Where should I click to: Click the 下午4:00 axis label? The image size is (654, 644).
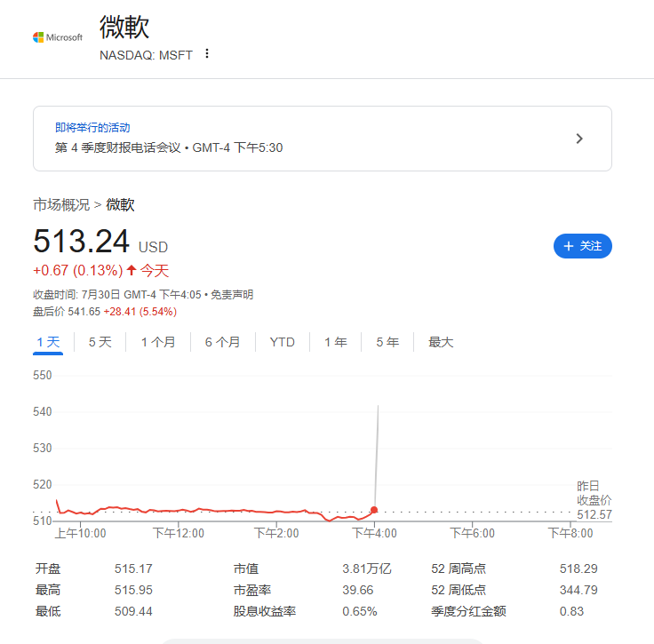(x=374, y=533)
